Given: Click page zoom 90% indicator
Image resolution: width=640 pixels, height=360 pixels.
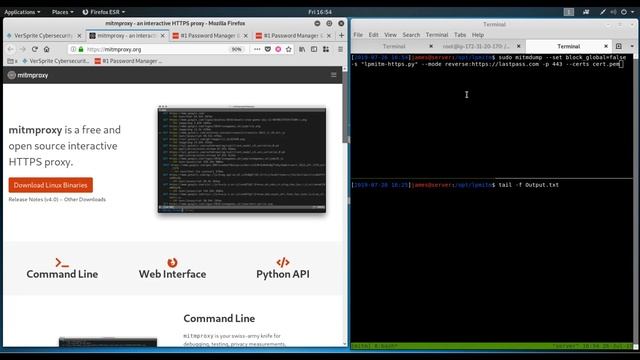Looking at the screenshot, I should point(236,49).
